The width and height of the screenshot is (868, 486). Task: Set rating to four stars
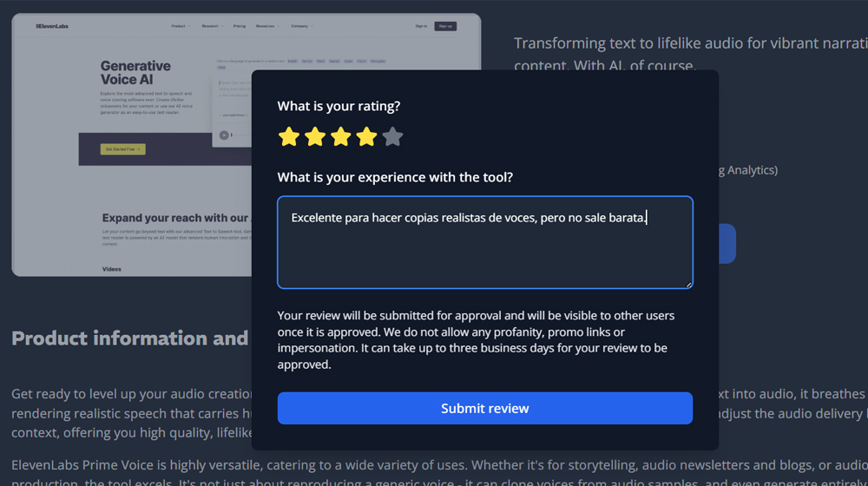[x=366, y=136]
